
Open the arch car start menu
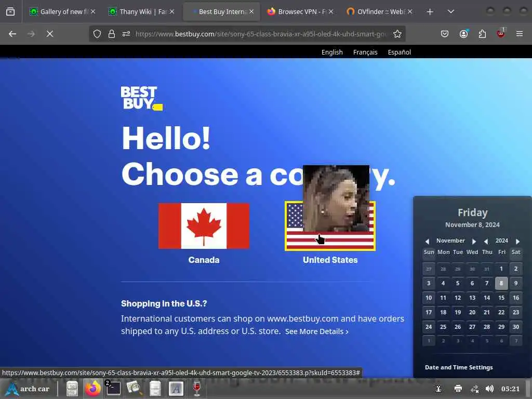28,389
